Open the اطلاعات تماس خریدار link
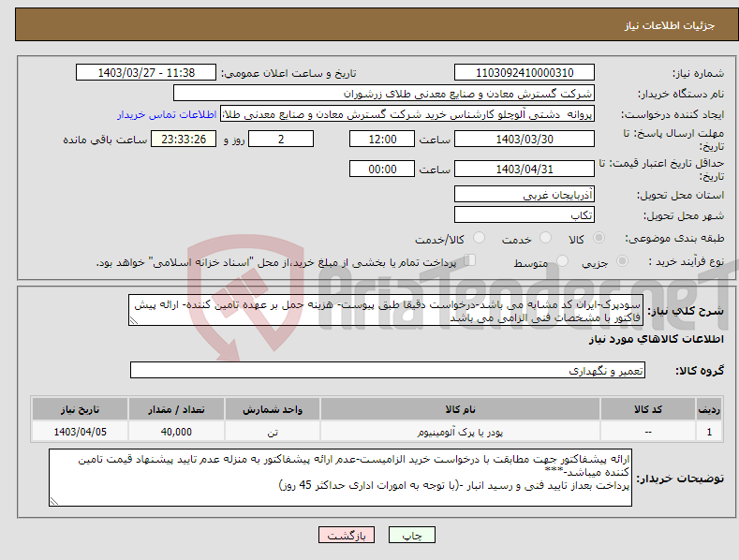 tap(167, 114)
